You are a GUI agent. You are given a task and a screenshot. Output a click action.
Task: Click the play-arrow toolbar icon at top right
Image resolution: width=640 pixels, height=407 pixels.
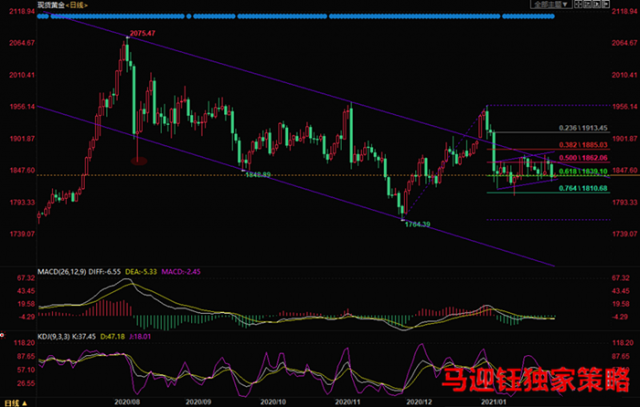(597, 4)
